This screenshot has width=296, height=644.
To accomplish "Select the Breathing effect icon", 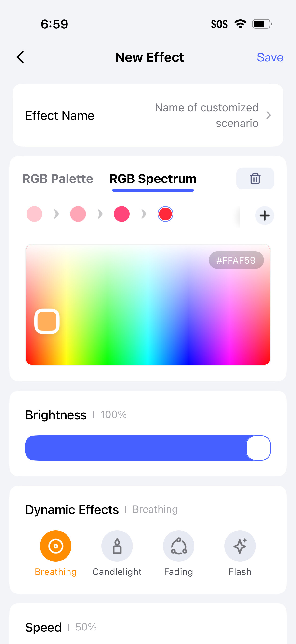I will [55, 546].
